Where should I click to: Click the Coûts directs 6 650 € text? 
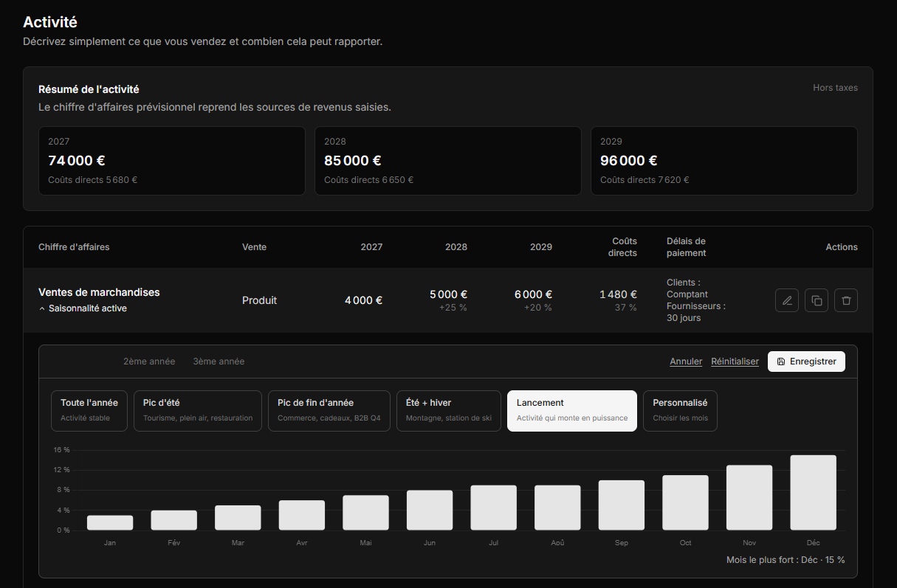[x=368, y=180]
